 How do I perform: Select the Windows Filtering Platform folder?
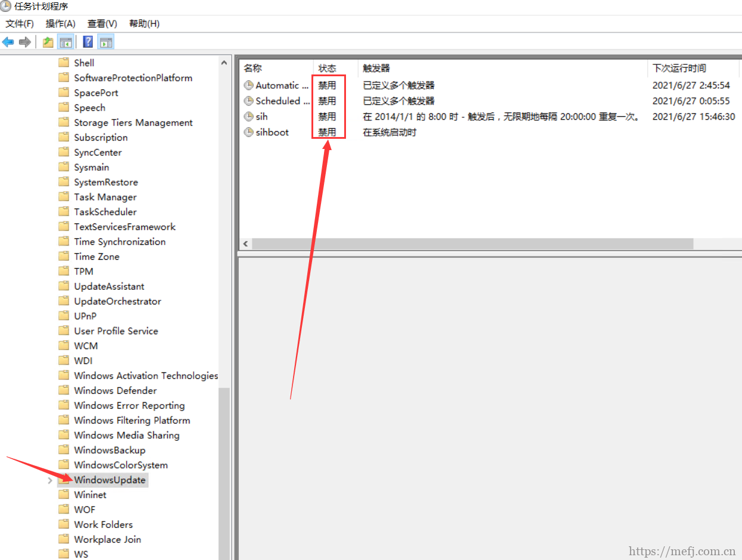point(132,420)
